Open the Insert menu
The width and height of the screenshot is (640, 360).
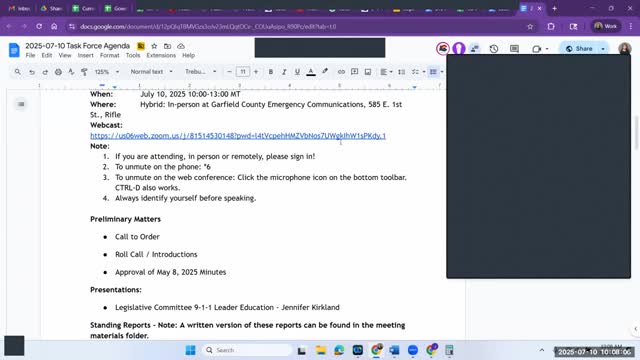point(85,55)
